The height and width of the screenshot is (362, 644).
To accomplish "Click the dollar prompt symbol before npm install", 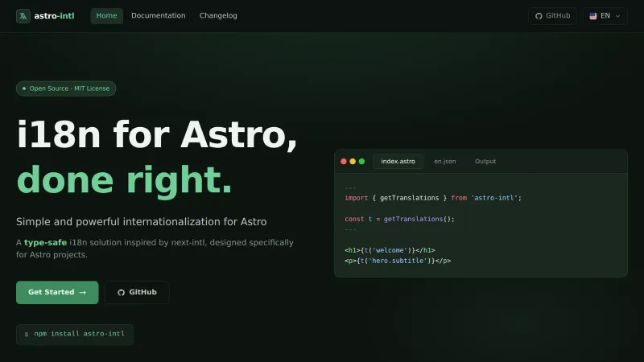I will 26,334.
